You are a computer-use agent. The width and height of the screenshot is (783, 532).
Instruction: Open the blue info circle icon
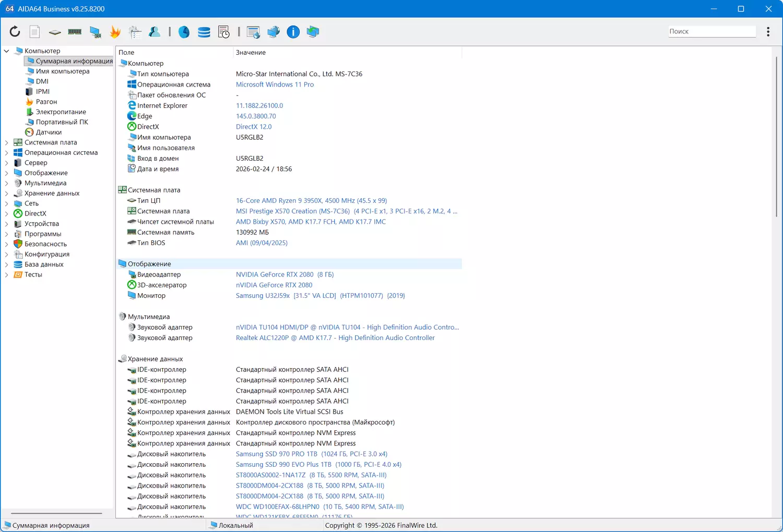coord(293,32)
